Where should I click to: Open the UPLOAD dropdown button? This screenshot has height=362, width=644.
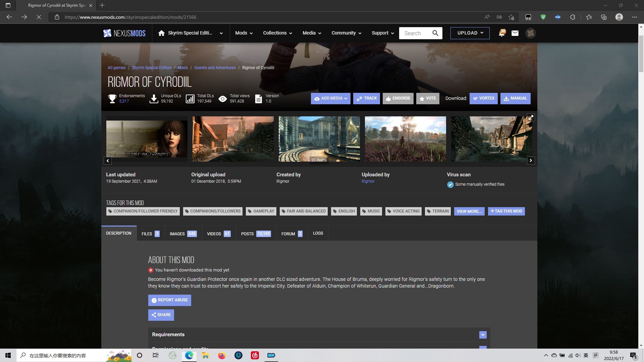point(470,33)
